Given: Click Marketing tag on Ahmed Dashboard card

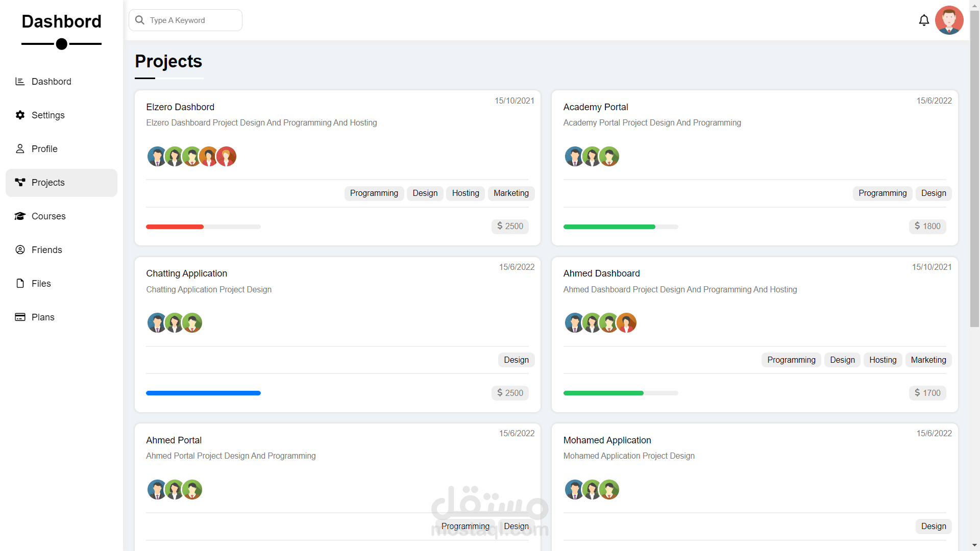Looking at the screenshot, I should 928,360.
